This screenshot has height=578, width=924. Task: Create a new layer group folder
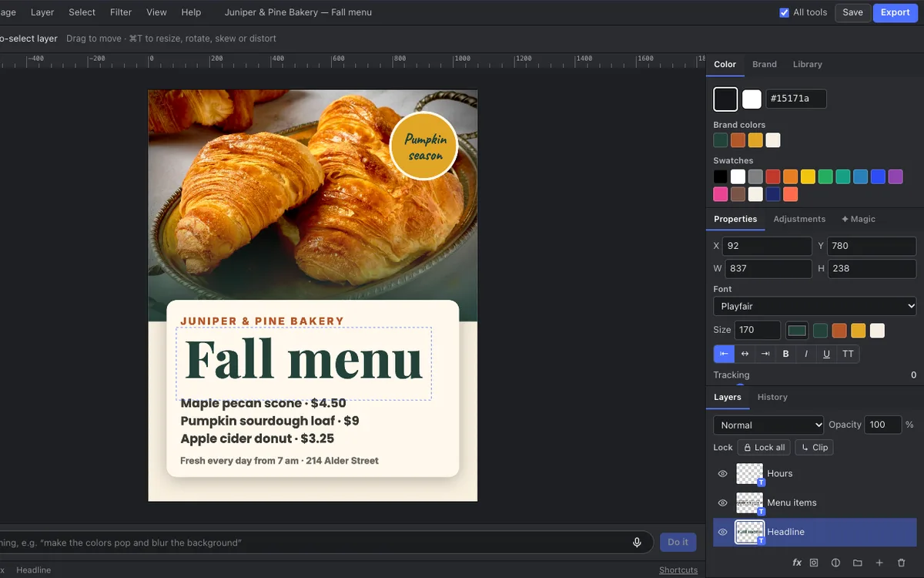point(857,563)
